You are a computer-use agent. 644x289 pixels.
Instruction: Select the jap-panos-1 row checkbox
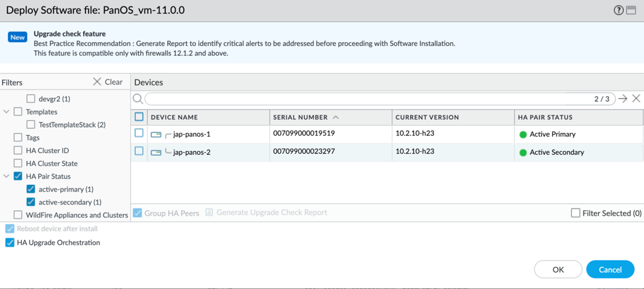(139, 133)
